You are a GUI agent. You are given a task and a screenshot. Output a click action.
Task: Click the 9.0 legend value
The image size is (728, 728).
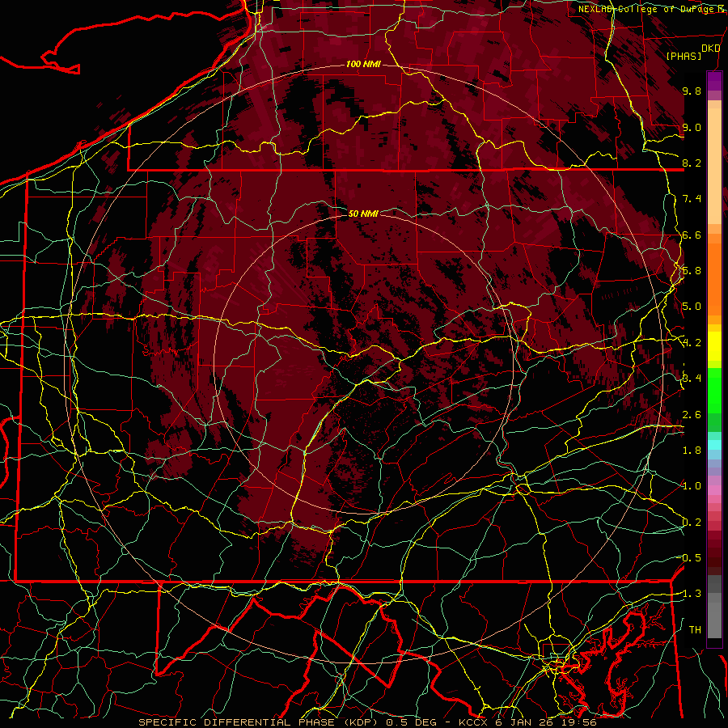tap(692, 127)
